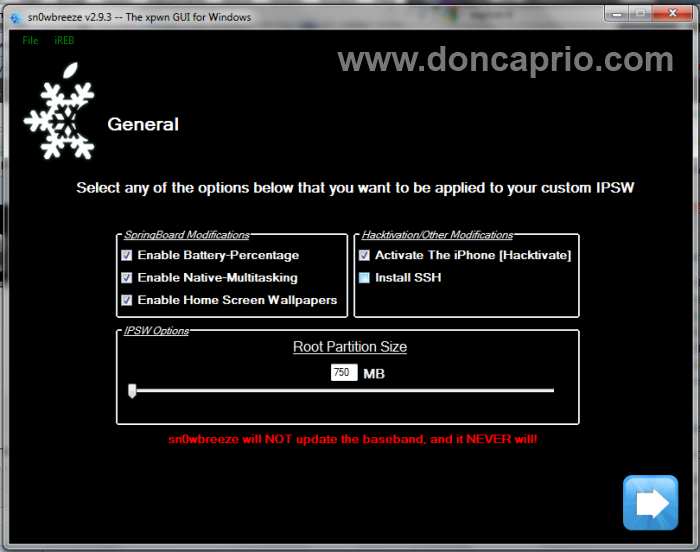Click the Root Partition Size slider thumb
Screen dimensions: 700x552
point(132,391)
